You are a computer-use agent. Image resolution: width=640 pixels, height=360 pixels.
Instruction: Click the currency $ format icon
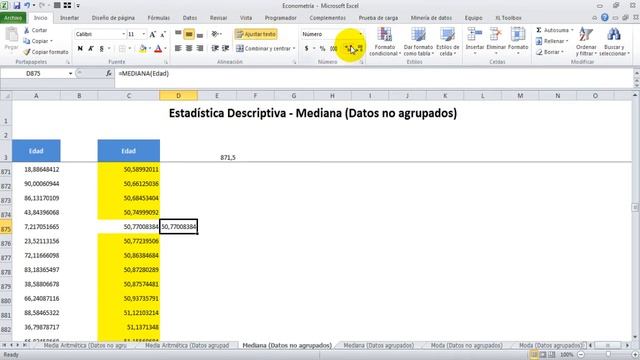(307, 49)
